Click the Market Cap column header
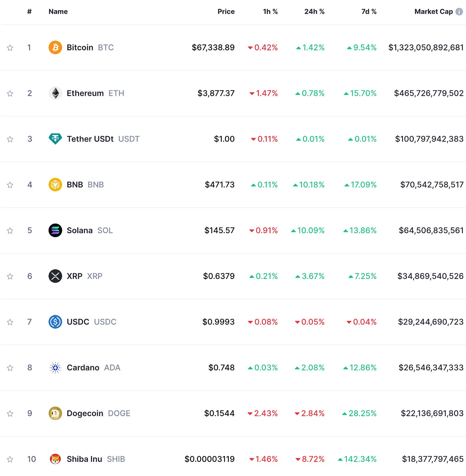Viewport: 466px width, 476px height. click(x=433, y=12)
